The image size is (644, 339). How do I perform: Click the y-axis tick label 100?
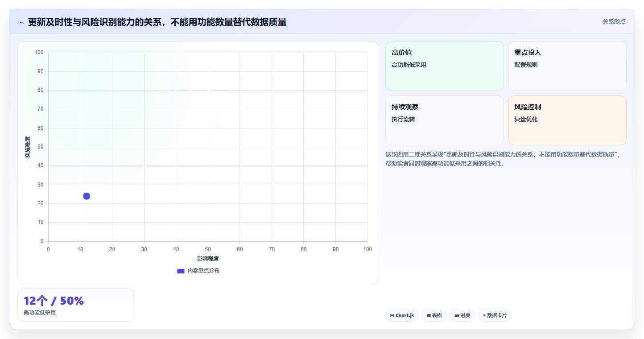coord(39,53)
